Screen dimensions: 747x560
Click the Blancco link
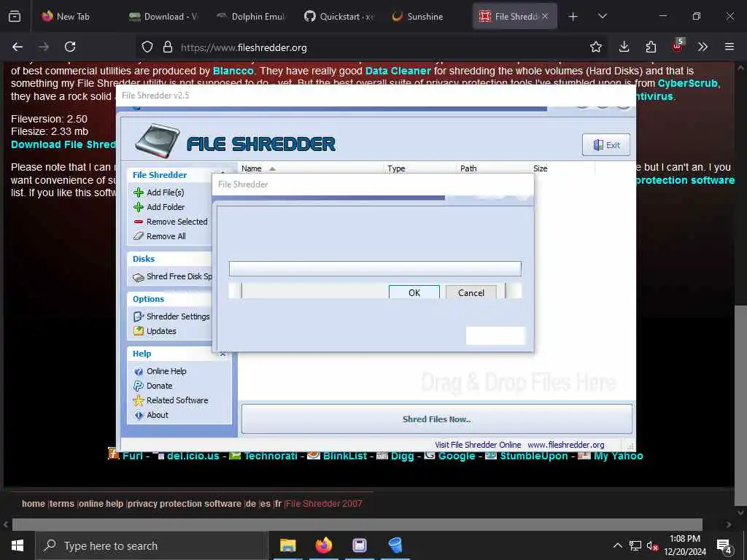pyautogui.click(x=233, y=71)
